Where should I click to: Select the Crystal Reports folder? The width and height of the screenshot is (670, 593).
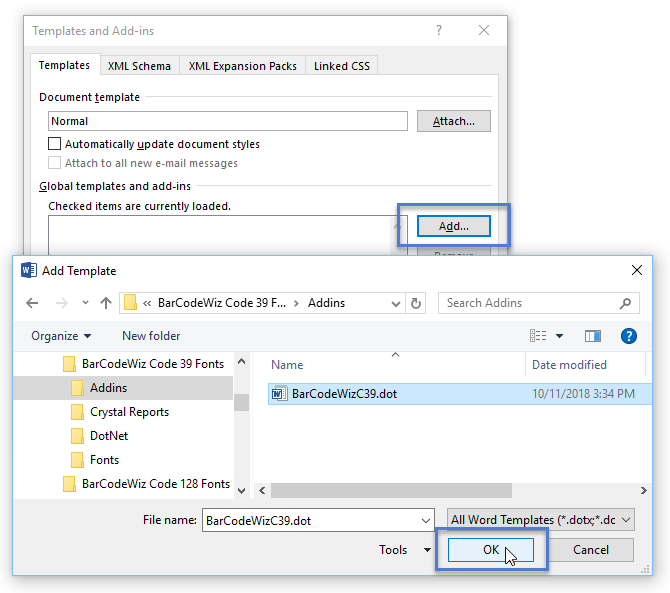[x=129, y=412]
